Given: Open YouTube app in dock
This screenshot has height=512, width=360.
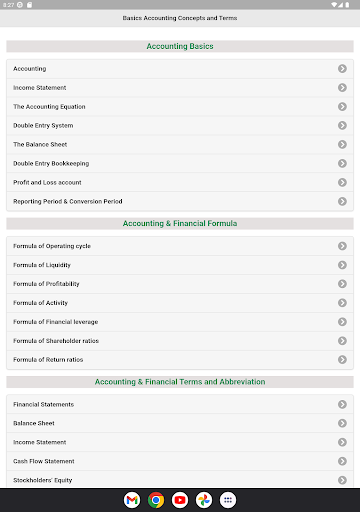Looking at the screenshot, I should [x=180, y=500].
